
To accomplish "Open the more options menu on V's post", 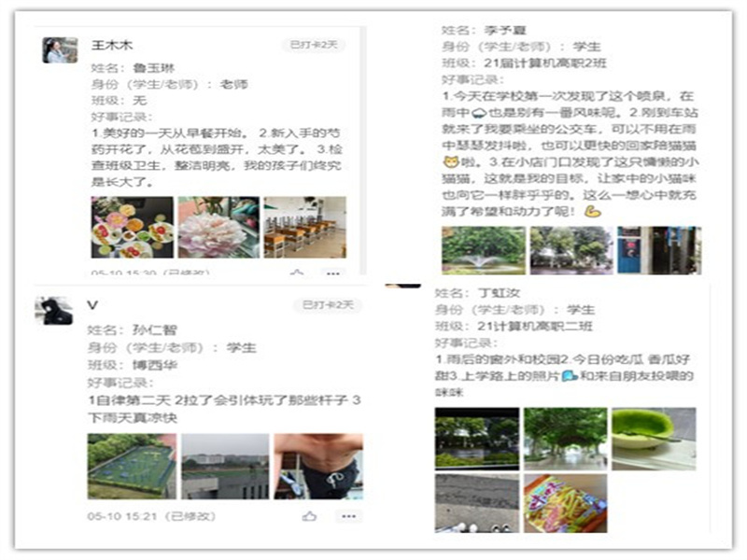I will coord(347,515).
